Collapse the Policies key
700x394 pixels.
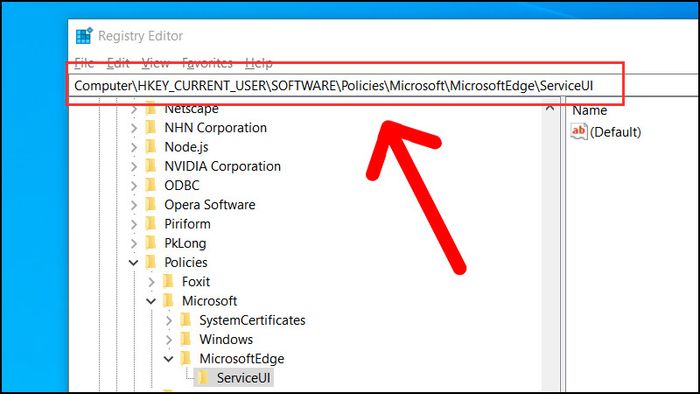click(x=133, y=263)
